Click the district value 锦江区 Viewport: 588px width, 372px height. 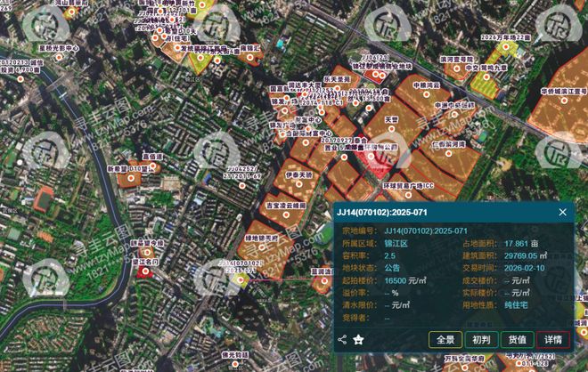pyautogui.click(x=396, y=244)
